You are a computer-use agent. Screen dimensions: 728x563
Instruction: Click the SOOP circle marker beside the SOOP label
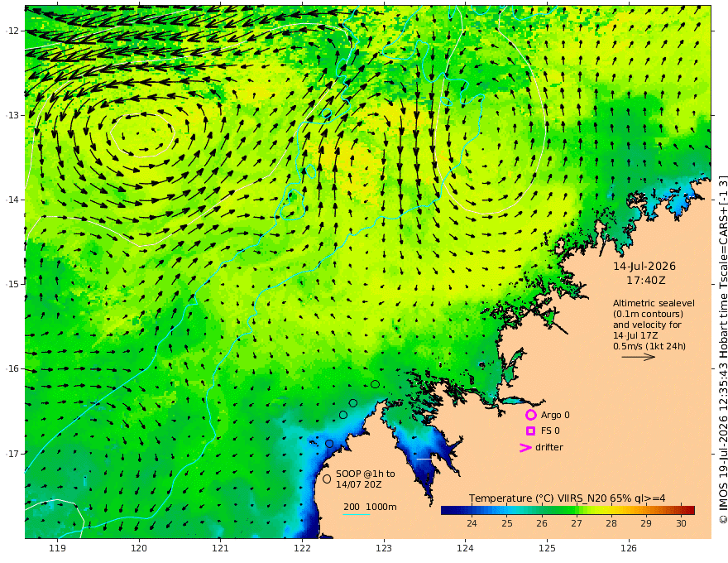point(327,479)
